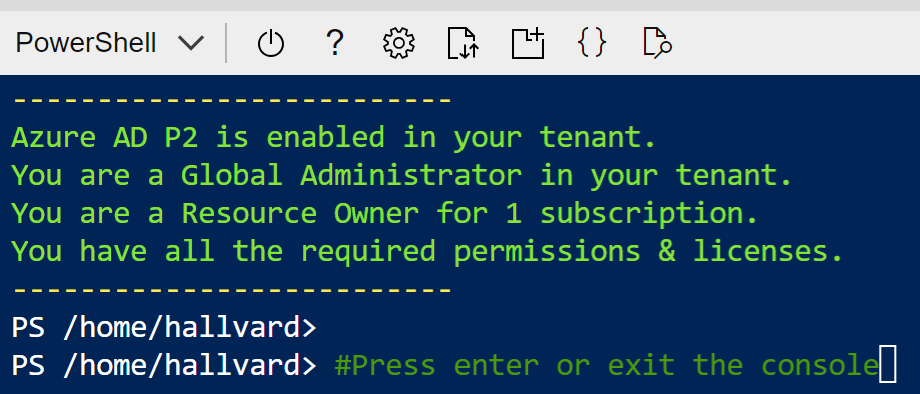The image size is (920, 394).
Task: Open the editor with the curly braces icon
Action: (592, 44)
